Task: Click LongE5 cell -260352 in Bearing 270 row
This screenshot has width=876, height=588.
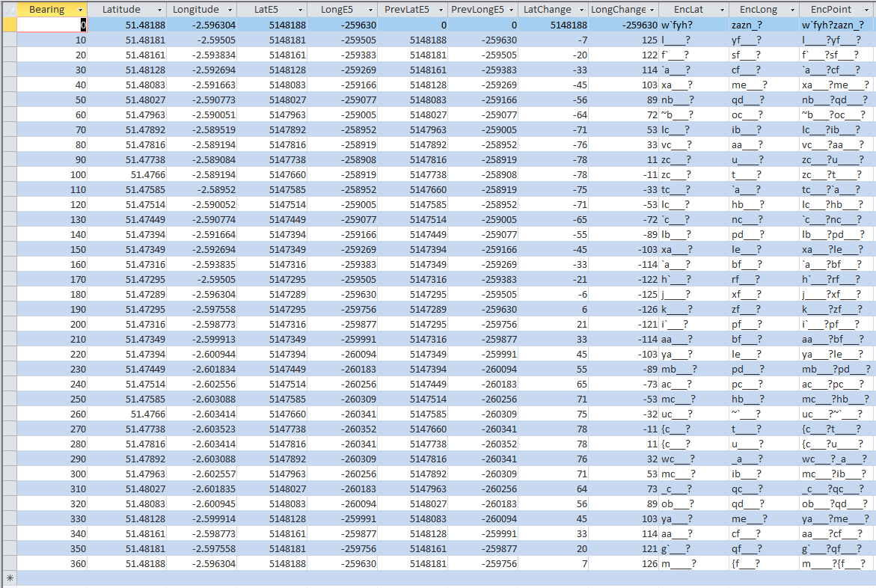Action: point(343,429)
